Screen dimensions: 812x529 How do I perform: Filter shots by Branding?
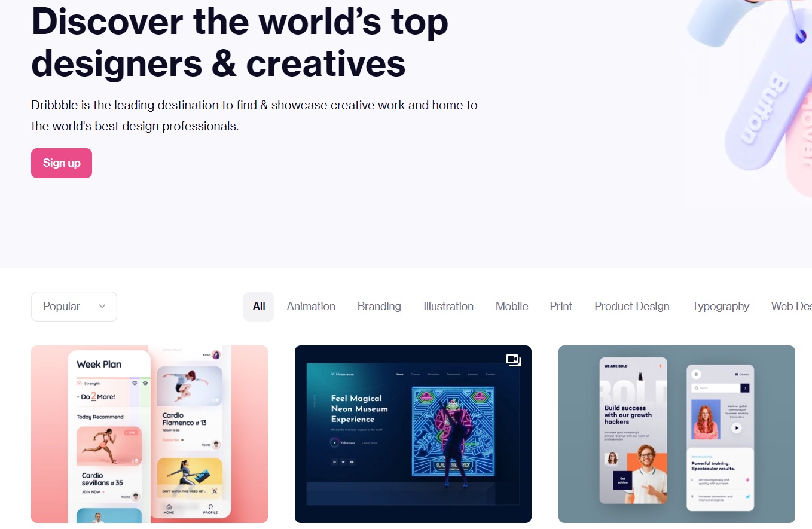[x=379, y=307]
